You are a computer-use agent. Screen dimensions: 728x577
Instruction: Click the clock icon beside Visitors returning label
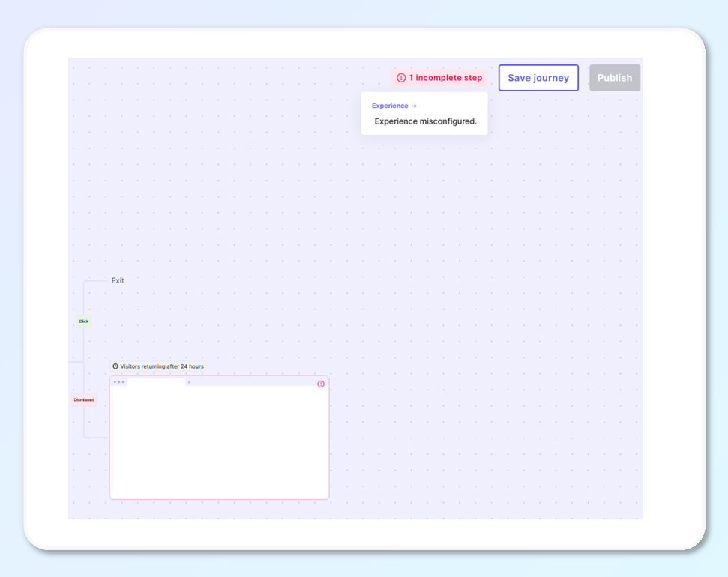pyautogui.click(x=115, y=366)
